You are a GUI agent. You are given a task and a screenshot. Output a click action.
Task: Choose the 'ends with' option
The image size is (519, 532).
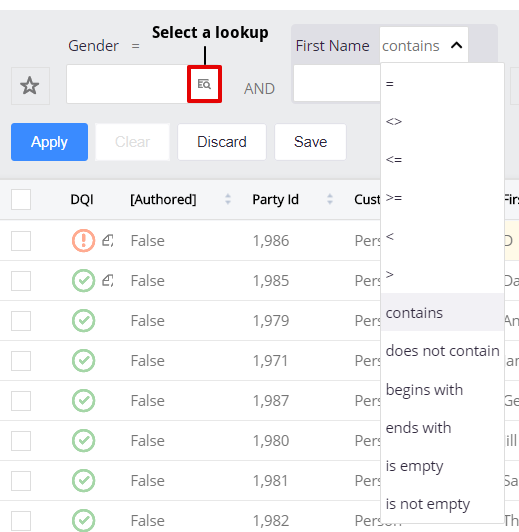(442, 428)
